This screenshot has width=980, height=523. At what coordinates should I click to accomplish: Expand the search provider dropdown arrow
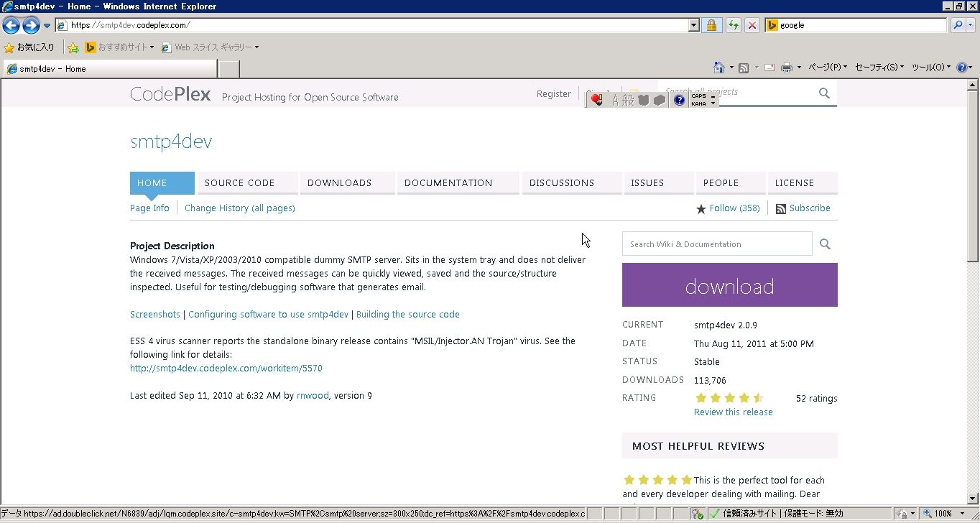pos(971,25)
